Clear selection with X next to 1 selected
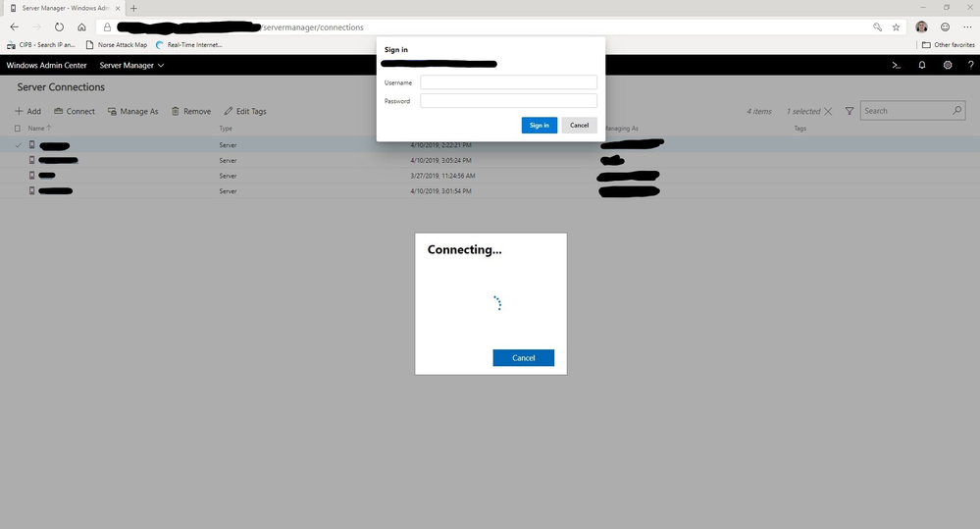Screen dimensions: 980x529 (828, 111)
